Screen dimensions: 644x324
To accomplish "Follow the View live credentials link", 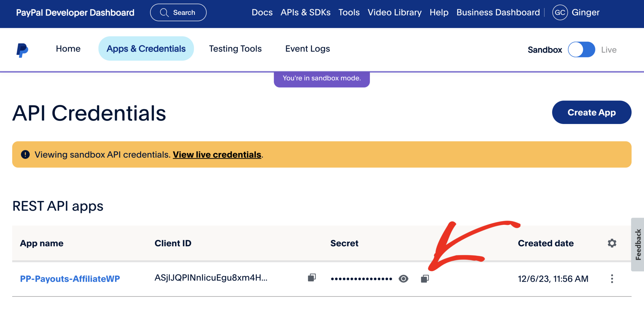I will pyautogui.click(x=217, y=154).
